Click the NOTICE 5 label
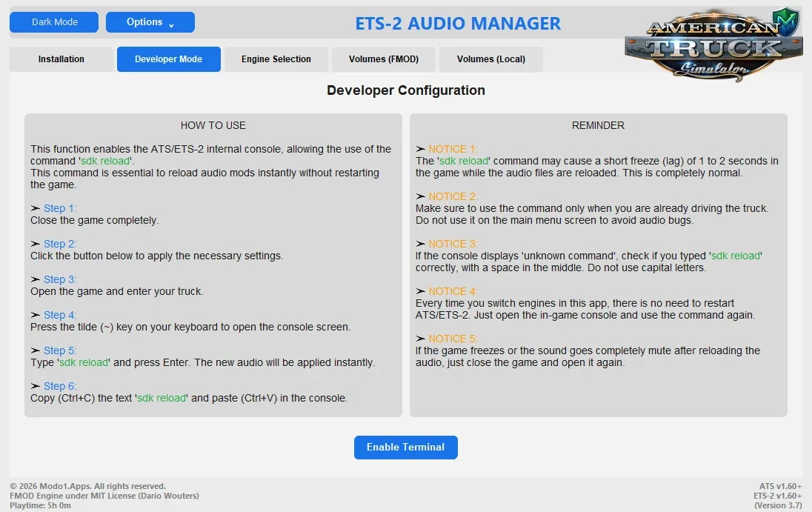The image size is (812, 512). click(453, 339)
